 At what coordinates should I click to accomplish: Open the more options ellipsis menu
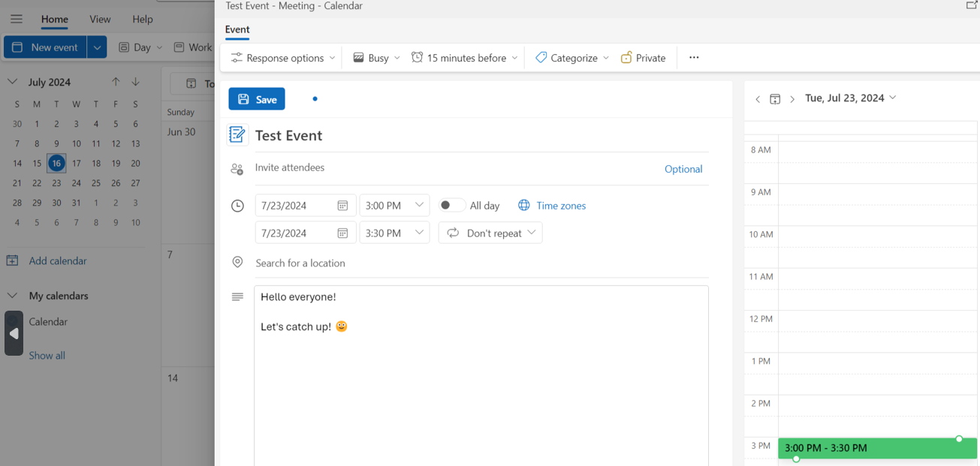tap(694, 58)
